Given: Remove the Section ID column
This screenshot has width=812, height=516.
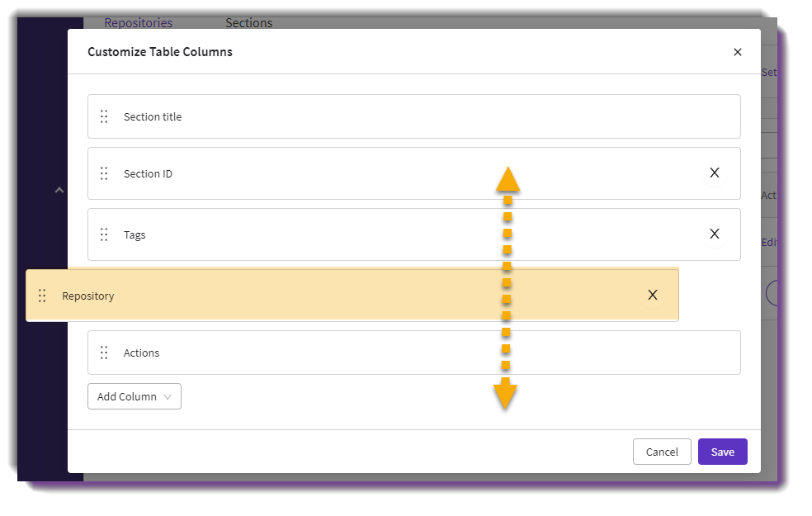Looking at the screenshot, I should click(715, 173).
